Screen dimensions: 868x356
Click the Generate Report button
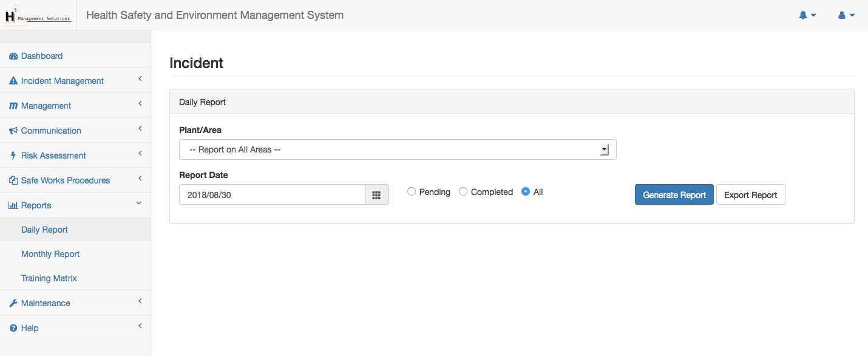tap(674, 195)
